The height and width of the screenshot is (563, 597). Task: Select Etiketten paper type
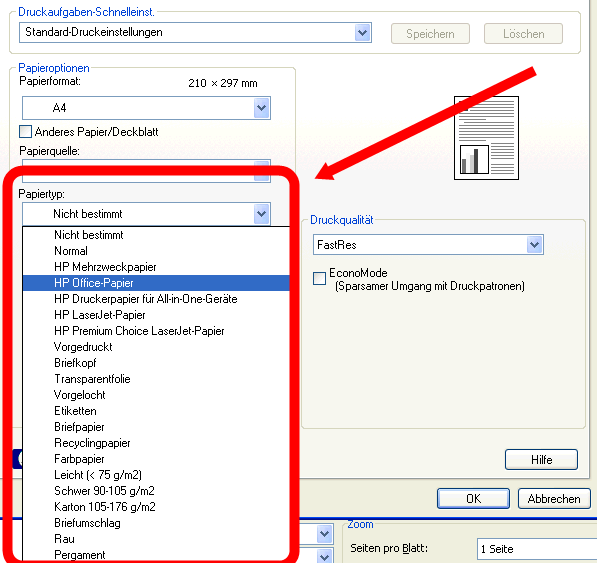156,411
